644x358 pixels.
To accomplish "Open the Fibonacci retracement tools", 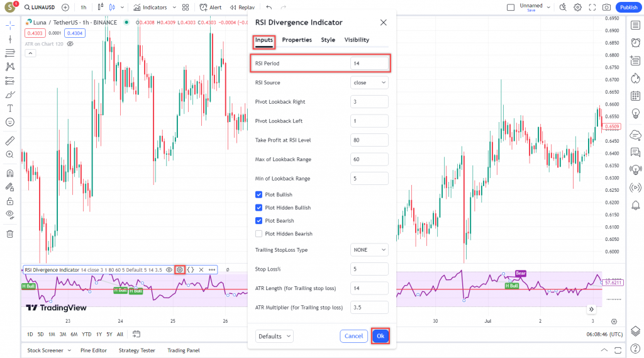I will pos(10,53).
